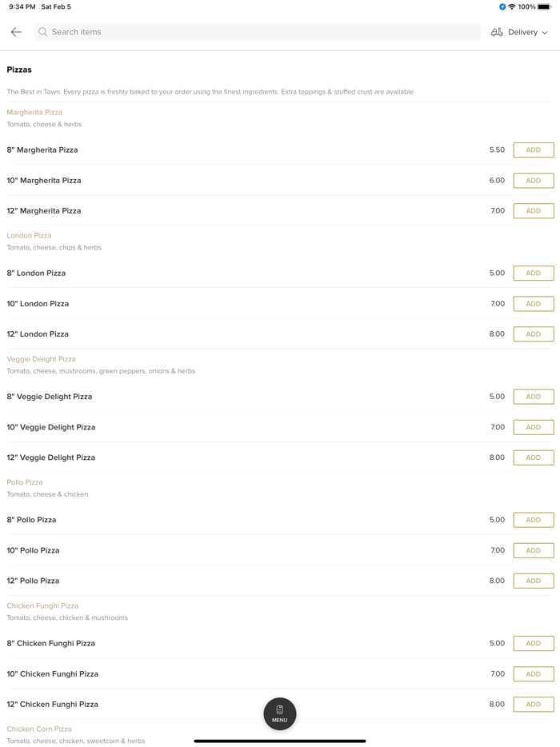Add 8" Margherita Pizza to order
The height and width of the screenshot is (747, 560).
click(534, 150)
